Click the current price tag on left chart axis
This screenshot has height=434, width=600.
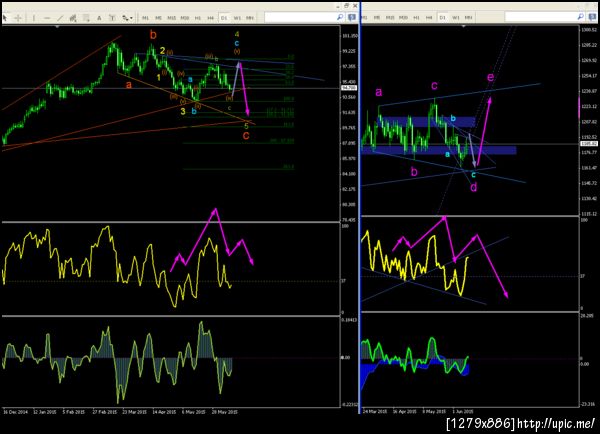pos(349,88)
